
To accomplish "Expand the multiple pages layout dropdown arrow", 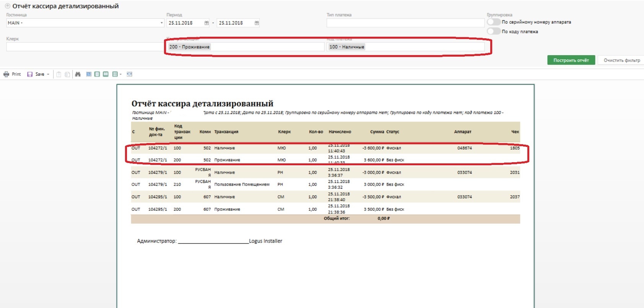I will pos(120,74).
